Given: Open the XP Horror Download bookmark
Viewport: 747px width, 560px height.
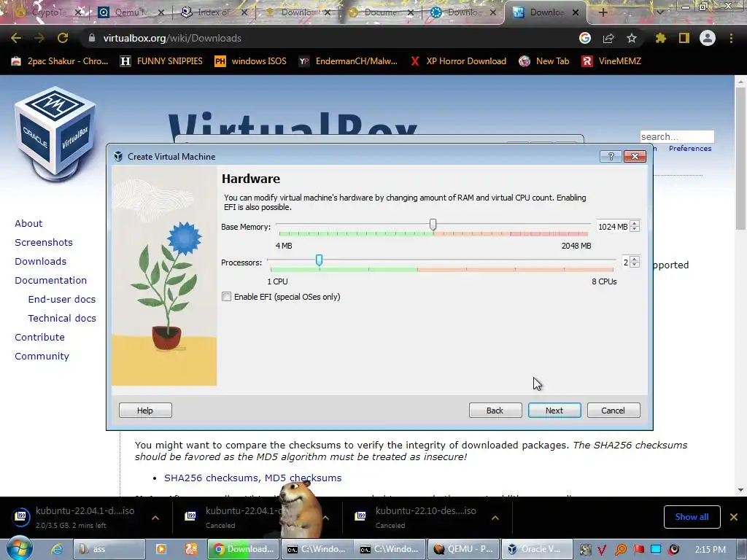Looking at the screenshot, I should [458, 61].
